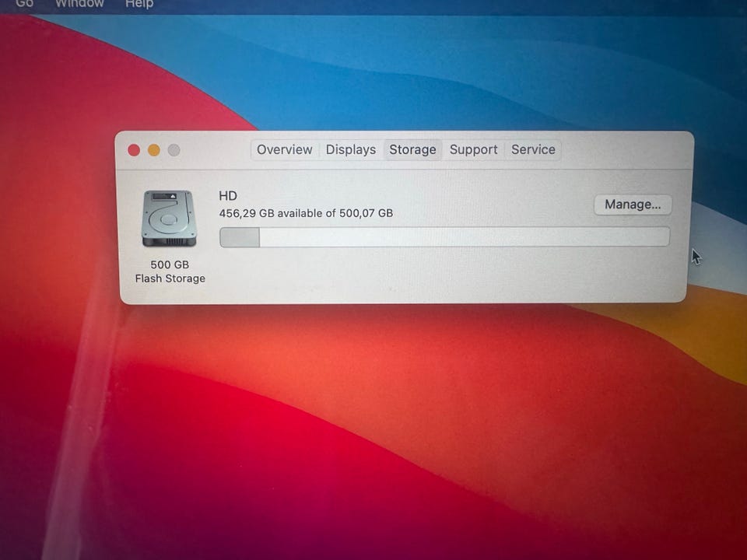Click the storage usage bar
Screen dimensions: 747x560
click(x=444, y=236)
